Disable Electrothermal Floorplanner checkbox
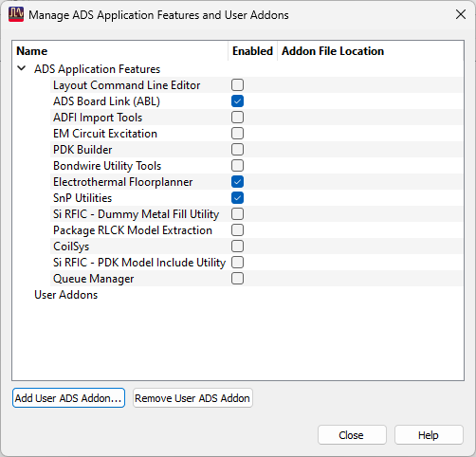Screen dimensions: 476x457 point(237,182)
